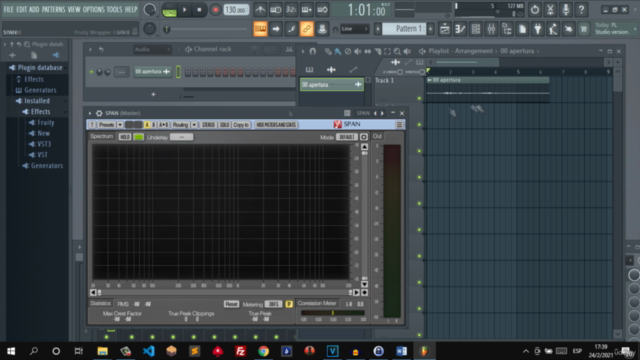Click the microphone one-click recording icon
Screen dimensions: 640x360
(x=566, y=9)
